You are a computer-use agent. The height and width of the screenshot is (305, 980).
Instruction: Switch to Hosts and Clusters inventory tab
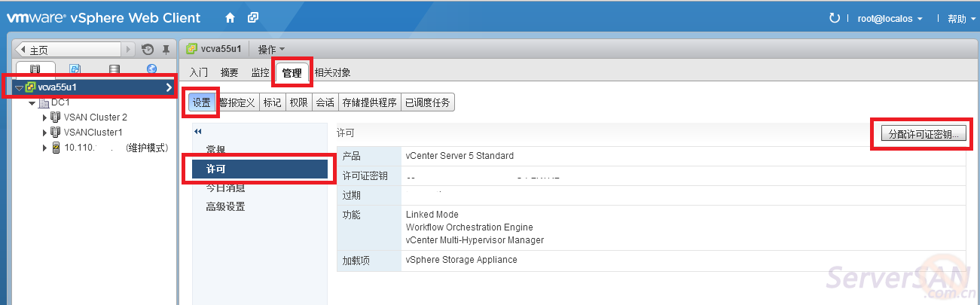point(35,69)
